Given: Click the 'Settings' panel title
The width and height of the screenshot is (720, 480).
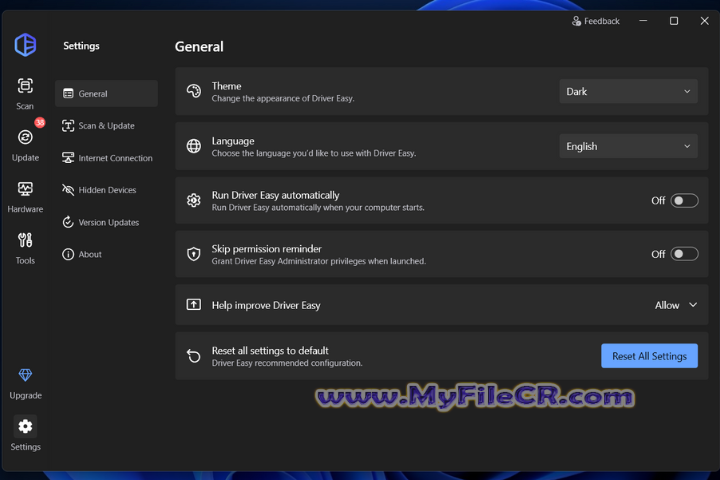Looking at the screenshot, I should tap(81, 46).
